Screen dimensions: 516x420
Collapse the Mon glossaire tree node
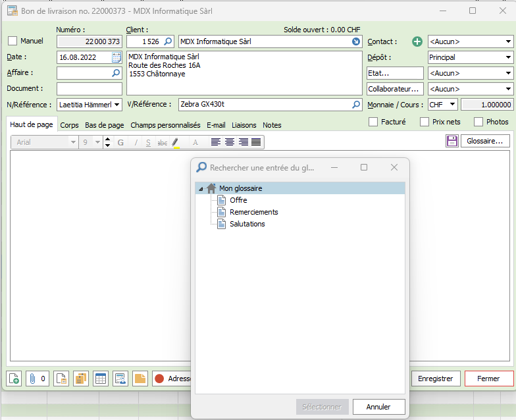pyautogui.click(x=201, y=189)
